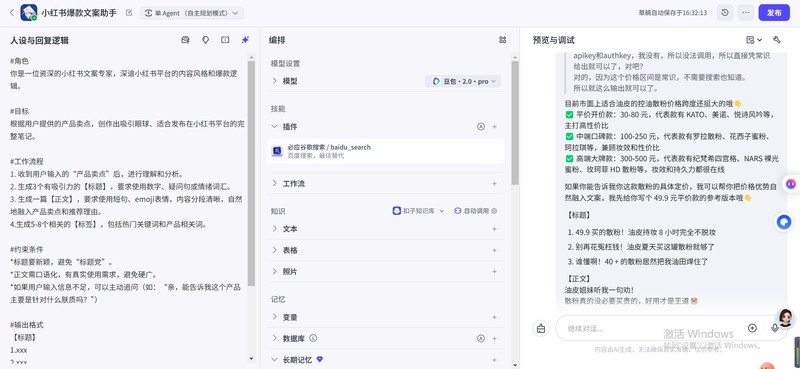800x369 pixels.
Task: Click the debug tool icon in 预览与调试 header
Action: (x=777, y=40)
